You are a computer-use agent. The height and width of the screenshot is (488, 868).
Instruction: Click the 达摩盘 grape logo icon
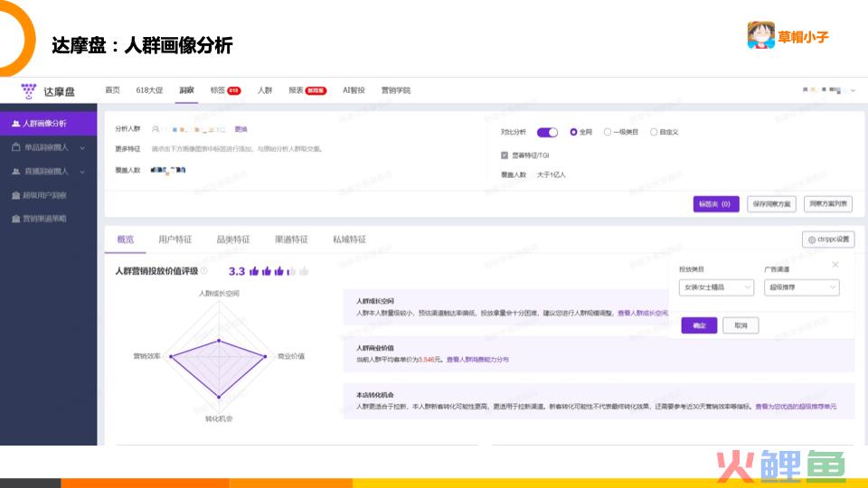(28, 90)
